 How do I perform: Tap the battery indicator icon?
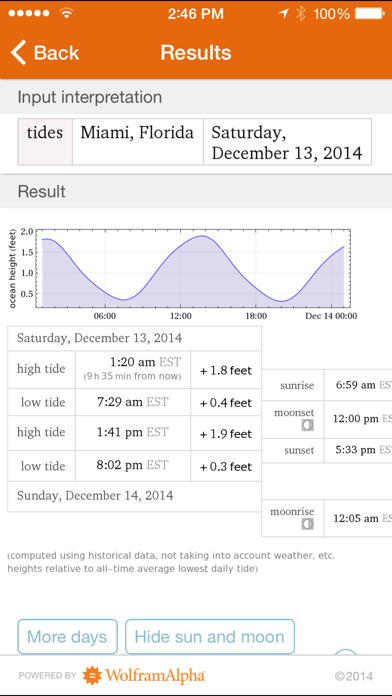(370, 14)
